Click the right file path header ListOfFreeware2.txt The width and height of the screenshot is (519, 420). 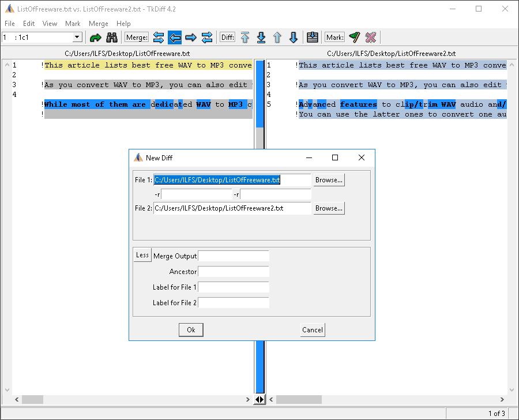click(x=391, y=54)
